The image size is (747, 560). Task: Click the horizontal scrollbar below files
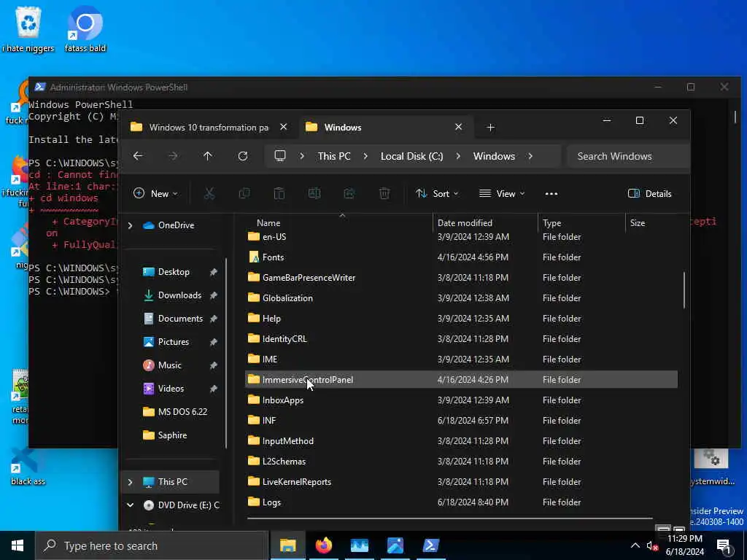[x=449, y=518]
